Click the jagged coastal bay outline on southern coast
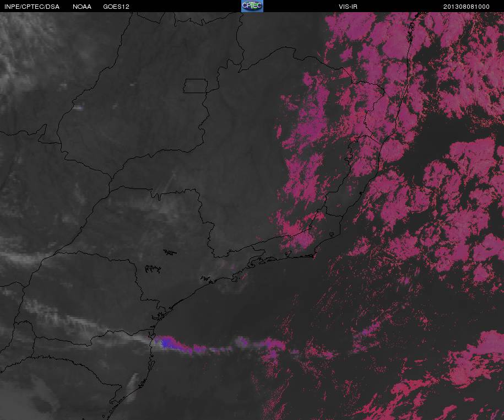Screen dimensions: 504x420 (160, 318)
